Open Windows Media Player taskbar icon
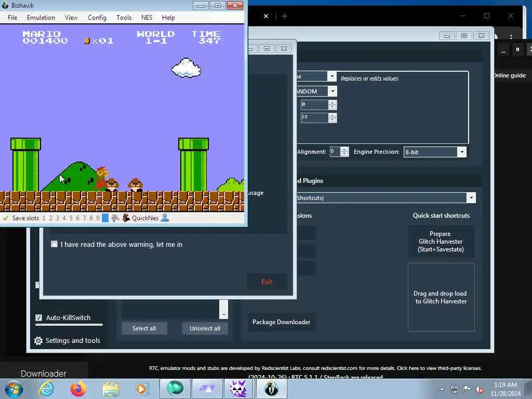 click(x=141, y=389)
